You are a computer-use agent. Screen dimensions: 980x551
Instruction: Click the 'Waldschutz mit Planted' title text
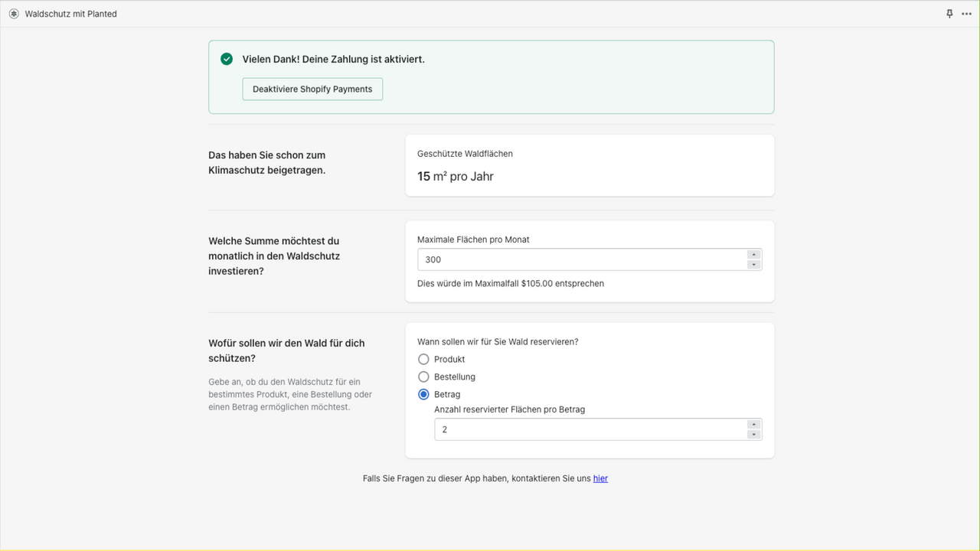point(71,14)
